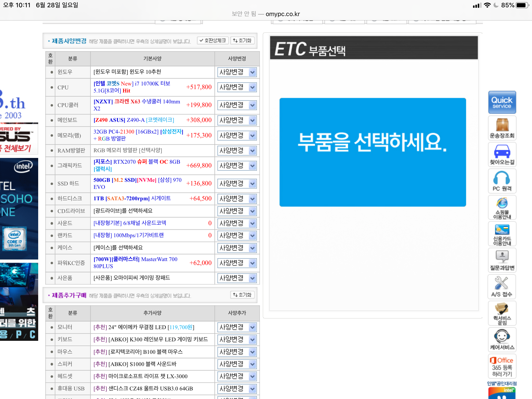Screen dimensions: 532x399
Task: Click the 마이크로소프트 라이프 챗 LX-3000 item
Action: point(141,376)
